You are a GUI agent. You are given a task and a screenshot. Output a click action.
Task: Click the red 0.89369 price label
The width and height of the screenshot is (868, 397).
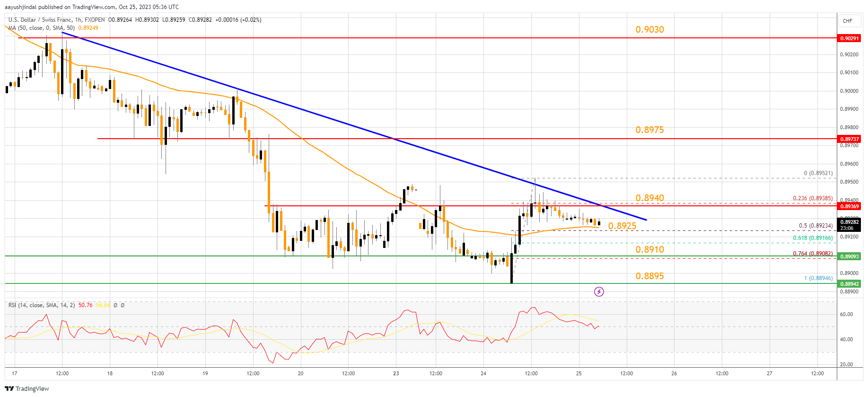tap(849, 206)
